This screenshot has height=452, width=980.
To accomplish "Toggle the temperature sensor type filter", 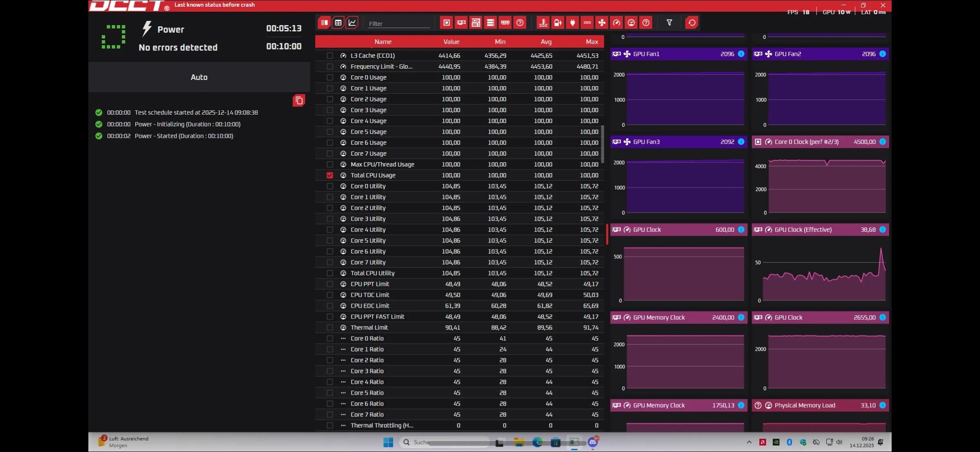I will [543, 23].
